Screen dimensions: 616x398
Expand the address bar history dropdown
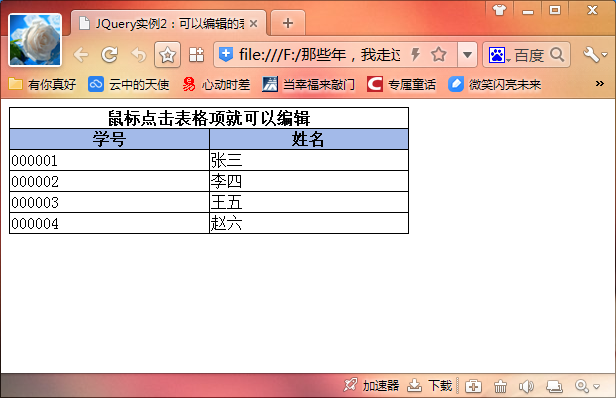click(467, 54)
